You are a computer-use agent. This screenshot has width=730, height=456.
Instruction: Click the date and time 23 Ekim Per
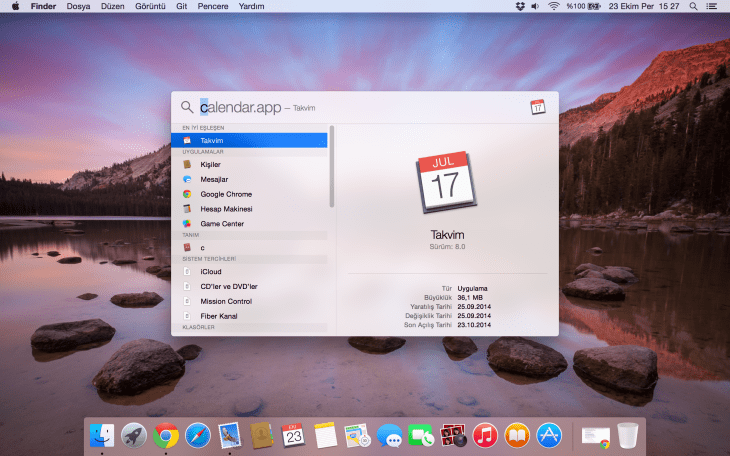click(643, 6)
